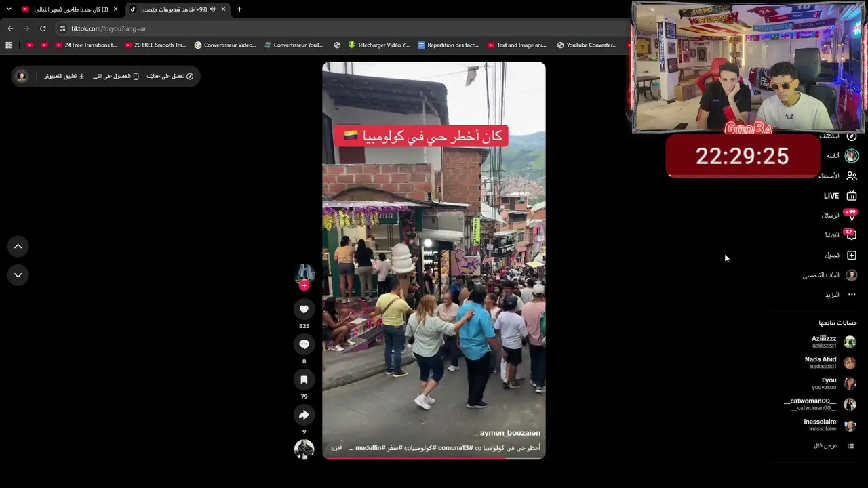Open the apps grid in bookmarks bar
868x488 pixels.
pos(9,45)
